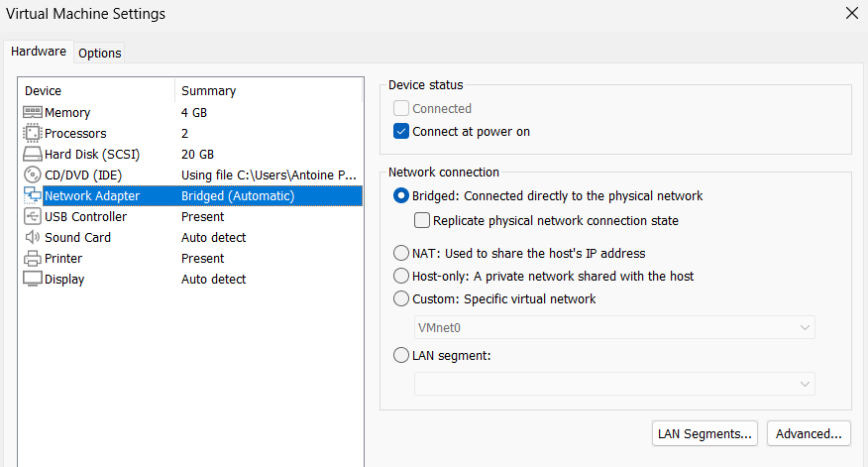The width and height of the screenshot is (868, 467).
Task: Open the Hardware tab
Action: (39, 52)
